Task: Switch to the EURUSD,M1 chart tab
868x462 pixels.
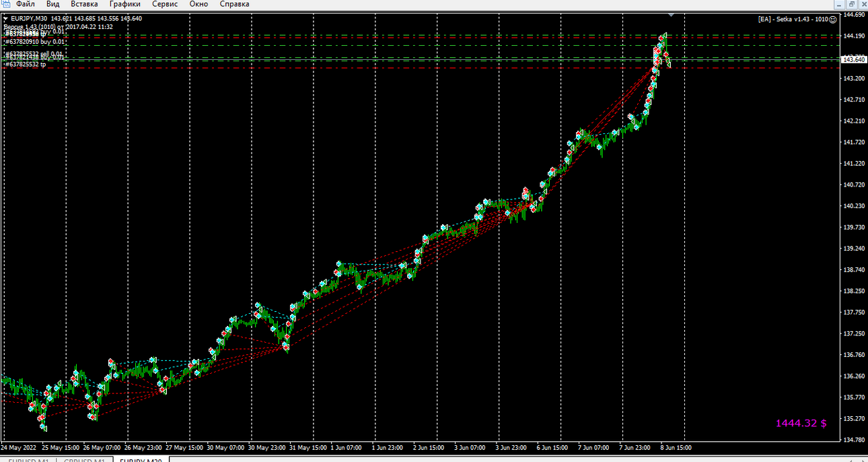Action: tap(28, 459)
